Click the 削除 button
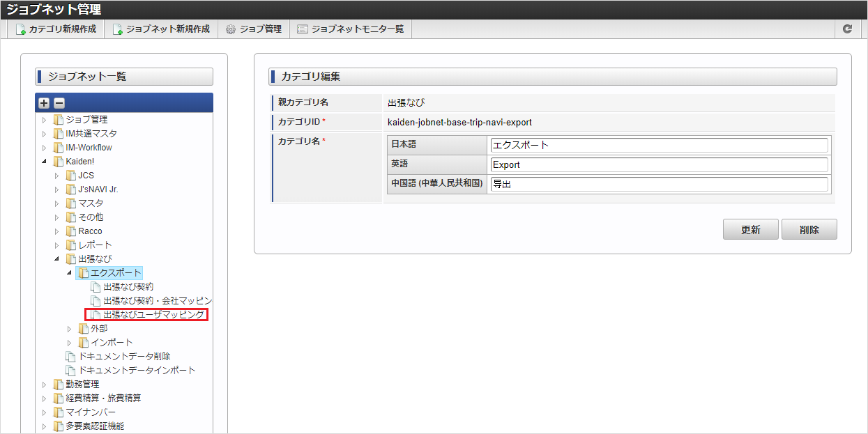This screenshot has width=868, height=434. tap(809, 230)
